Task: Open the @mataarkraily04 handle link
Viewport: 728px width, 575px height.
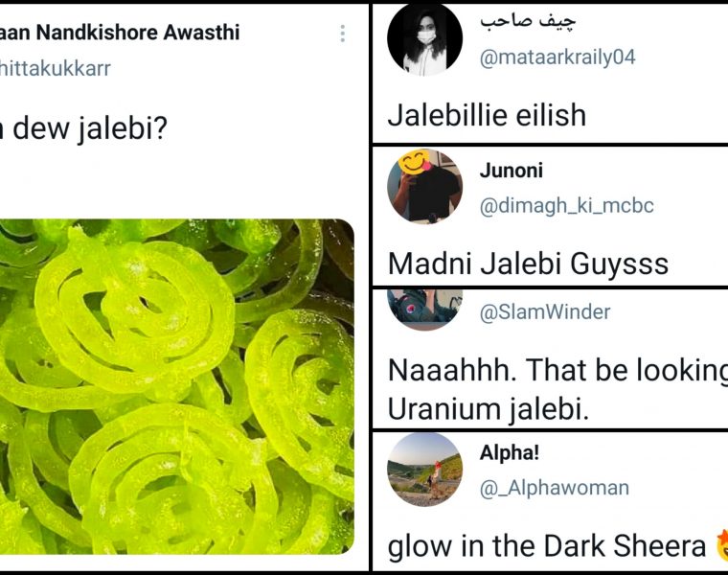Action: coord(557,57)
